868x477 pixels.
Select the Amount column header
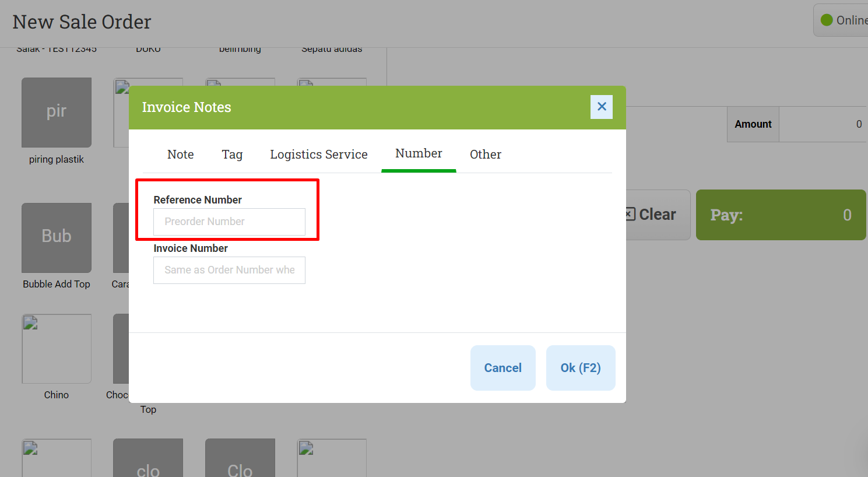(x=753, y=124)
